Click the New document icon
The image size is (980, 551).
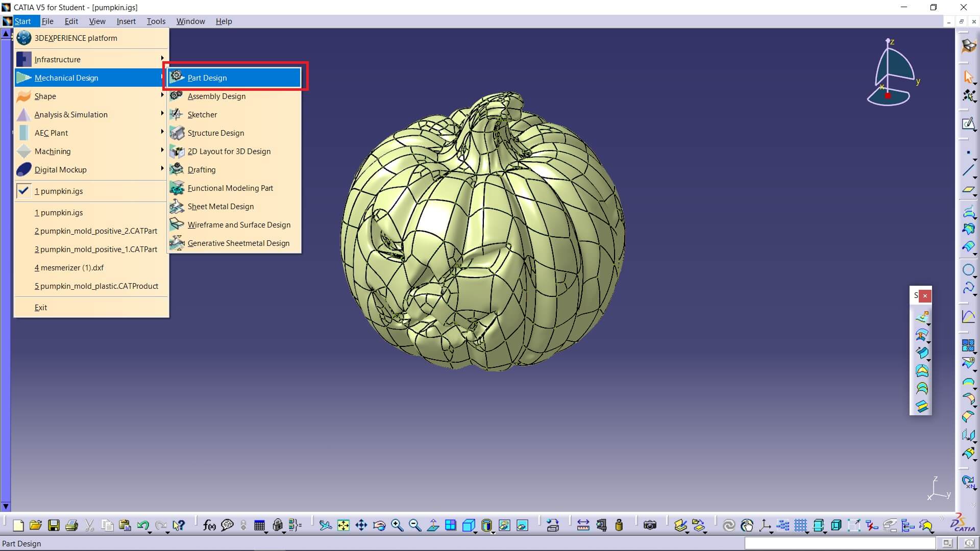point(18,525)
